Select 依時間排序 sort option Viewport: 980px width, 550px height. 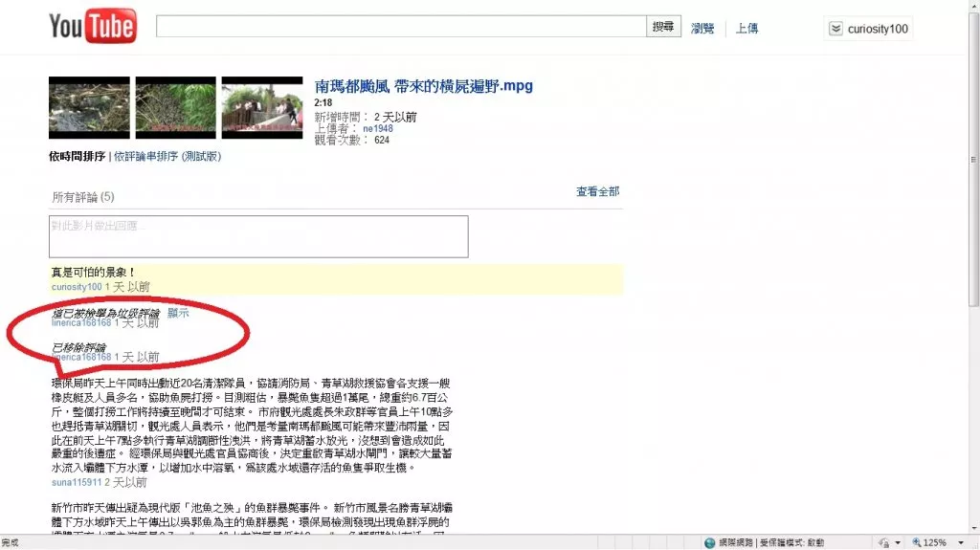(x=77, y=156)
